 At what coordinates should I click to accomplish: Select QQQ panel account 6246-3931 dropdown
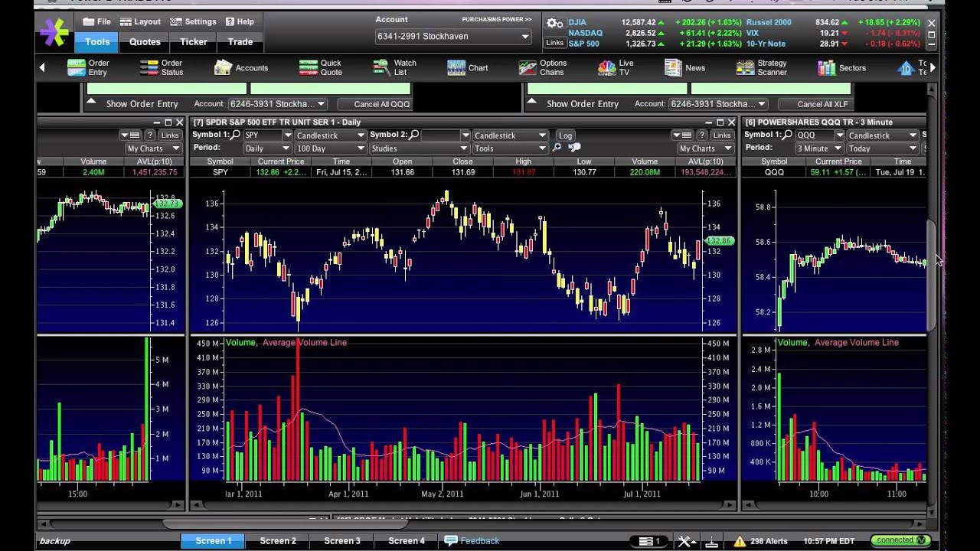click(x=277, y=104)
